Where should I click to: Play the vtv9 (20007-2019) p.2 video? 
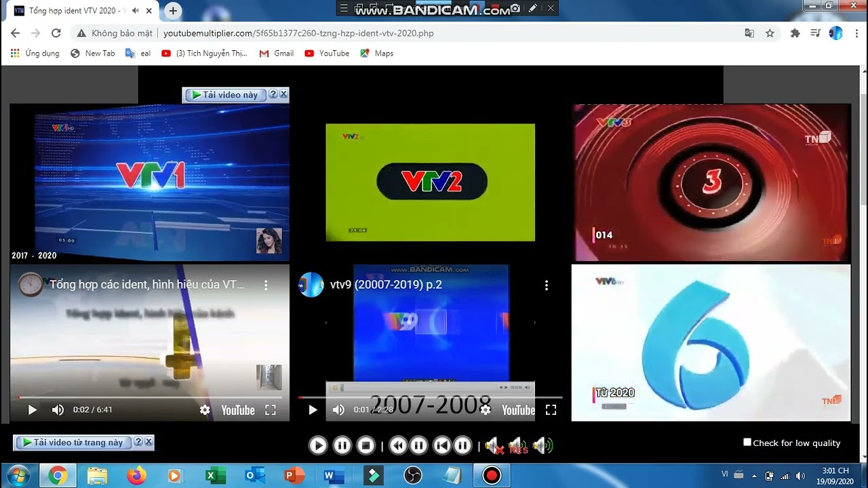coord(313,409)
